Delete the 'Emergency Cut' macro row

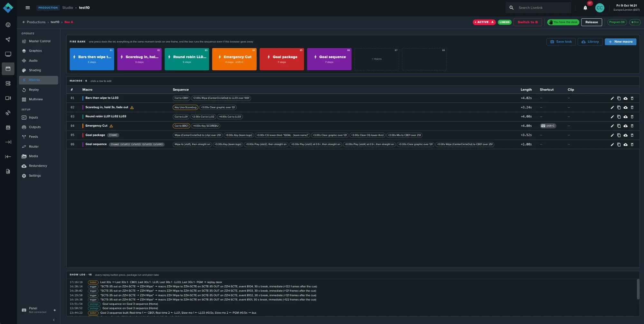click(x=632, y=126)
